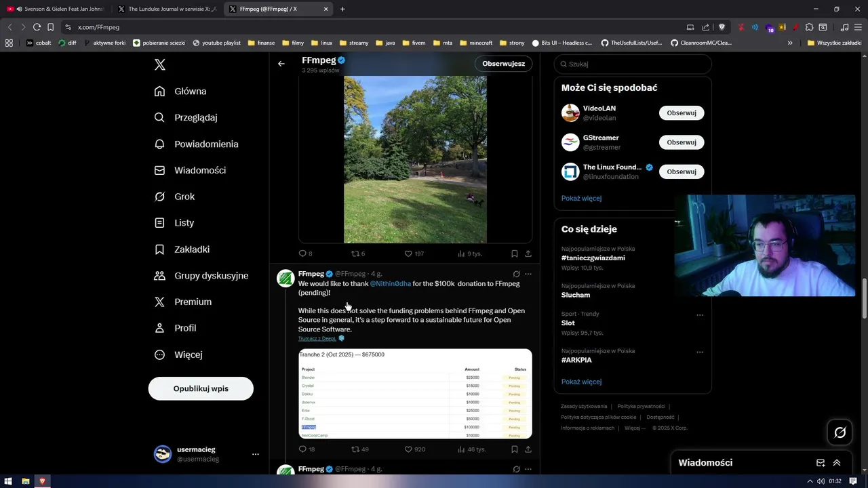Go back using the profile header arrow
This screenshot has width=868, height=488.
click(x=281, y=64)
